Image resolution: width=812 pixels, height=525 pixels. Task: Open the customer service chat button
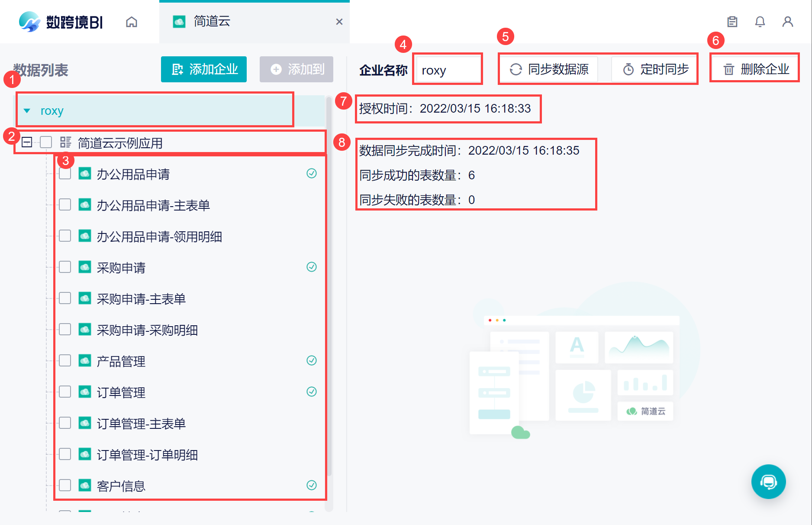(768, 482)
